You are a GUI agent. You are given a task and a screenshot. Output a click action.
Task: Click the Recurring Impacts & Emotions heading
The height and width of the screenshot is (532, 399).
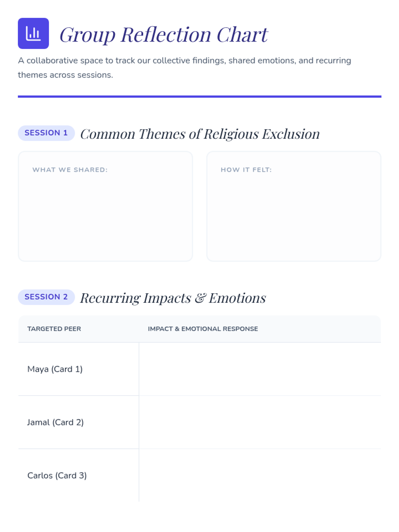pos(173,298)
